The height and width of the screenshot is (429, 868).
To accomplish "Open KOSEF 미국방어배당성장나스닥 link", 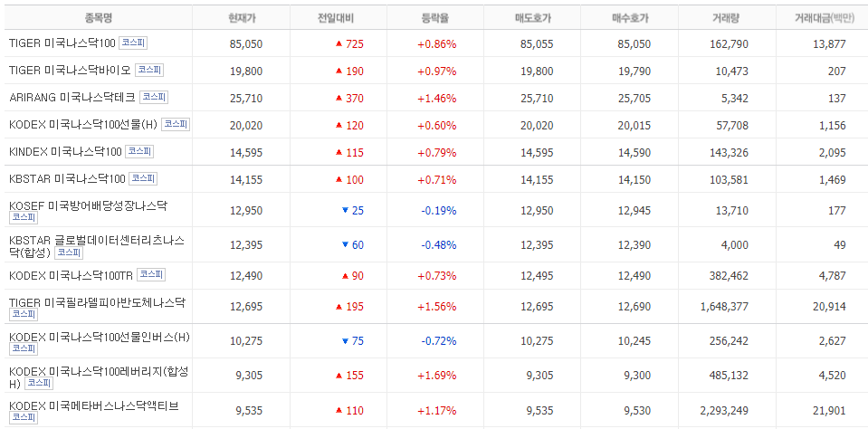I will pos(88,206).
